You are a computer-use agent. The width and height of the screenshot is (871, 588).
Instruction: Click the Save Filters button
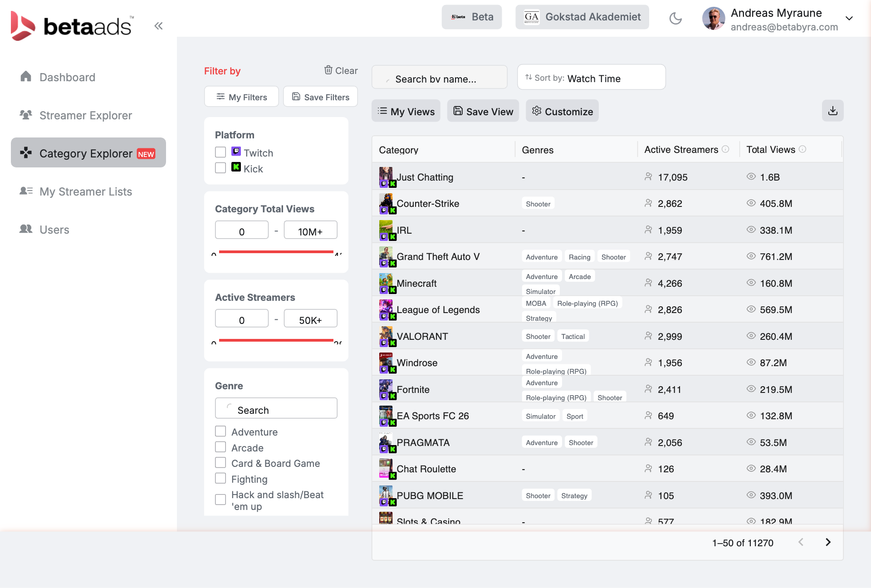coord(320,97)
